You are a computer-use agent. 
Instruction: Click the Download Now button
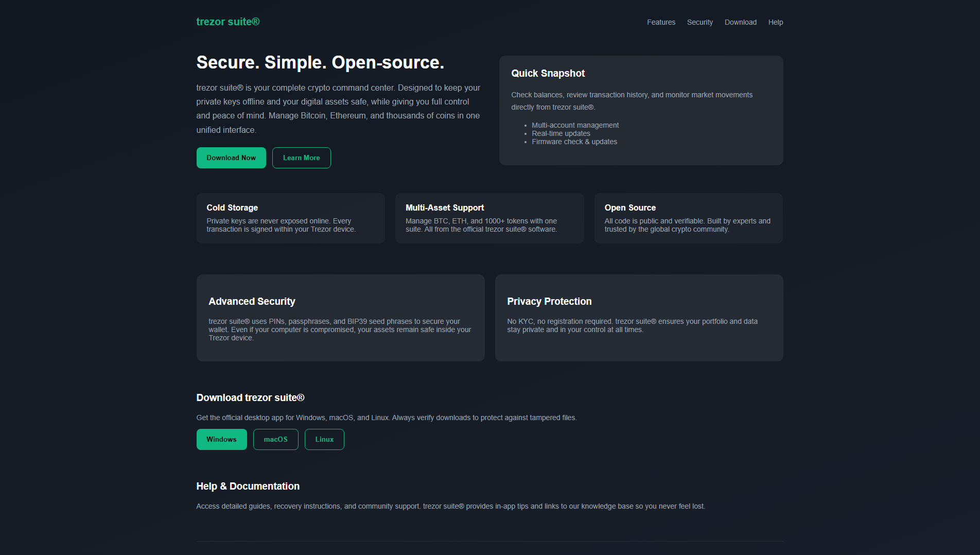tap(231, 158)
